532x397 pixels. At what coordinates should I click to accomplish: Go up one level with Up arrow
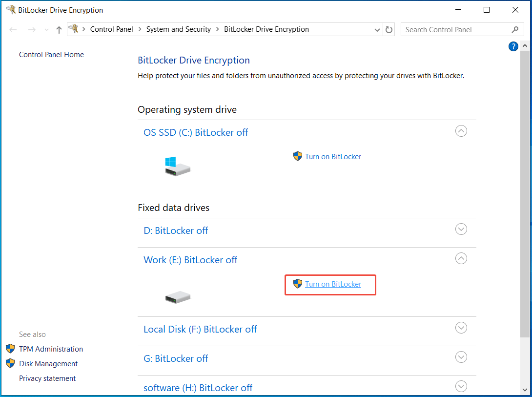59,30
